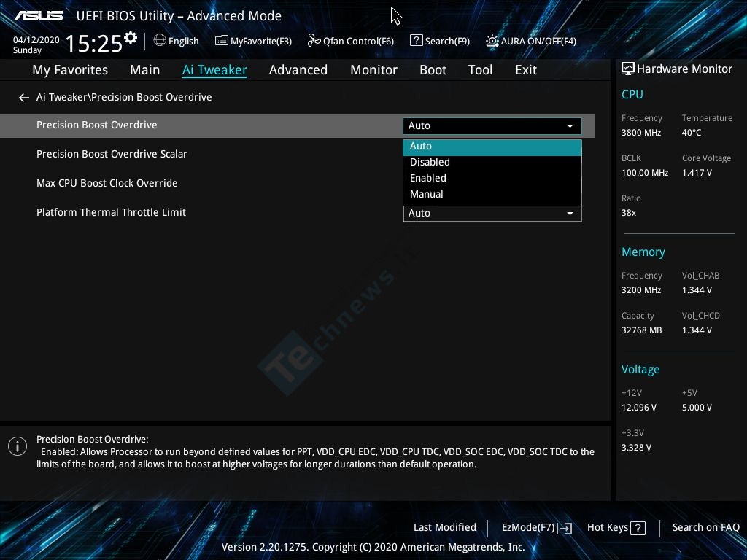Viewport: 747px width, 560px height.
Task: Open the Precision Boost Overdrive dropdown
Action: 492,125
